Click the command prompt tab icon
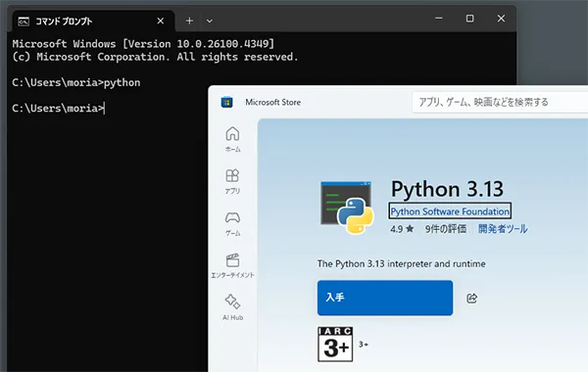 pyautogui.click(x=24, y=22)
